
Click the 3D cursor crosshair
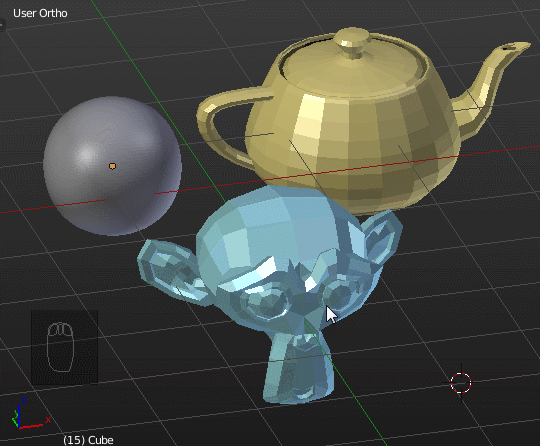coord(461,383)
